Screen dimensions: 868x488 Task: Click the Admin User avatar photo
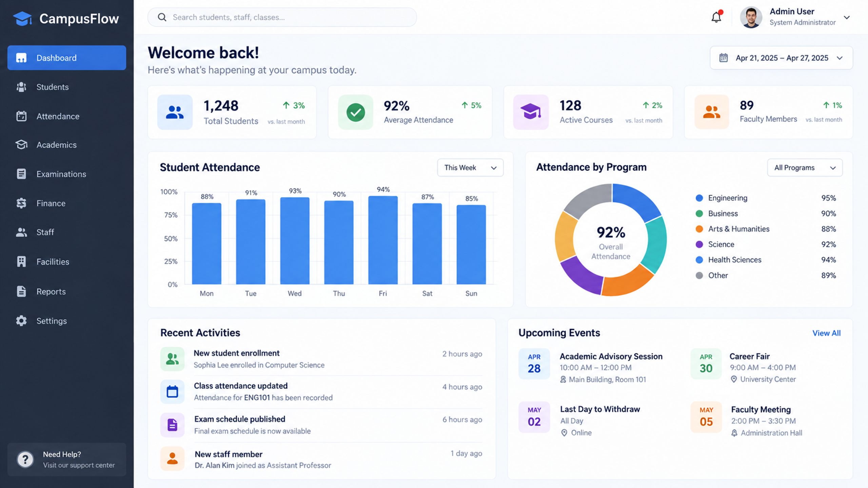(751, 17)
